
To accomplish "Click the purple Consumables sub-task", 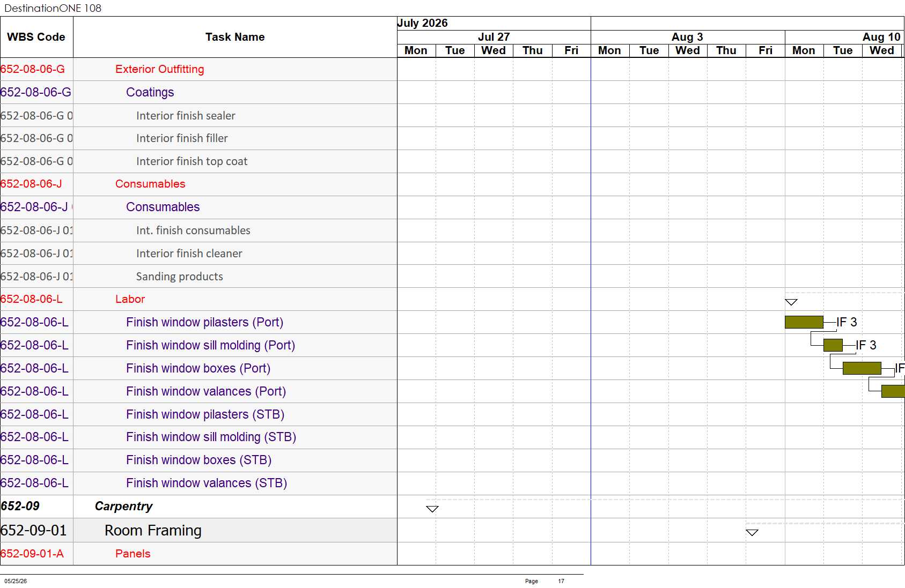I will pyautogui.click(x=163, y=207).
